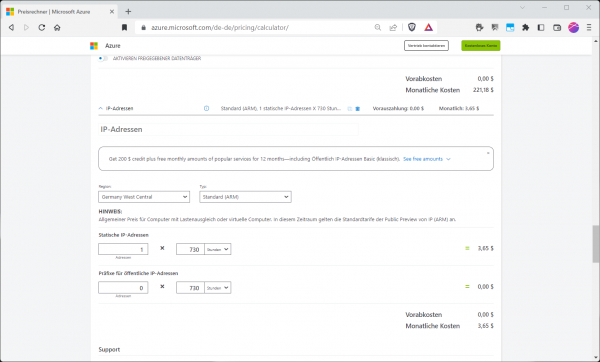
Task: Open the Region dropdown Germany West Central
Action: (144, 197)
